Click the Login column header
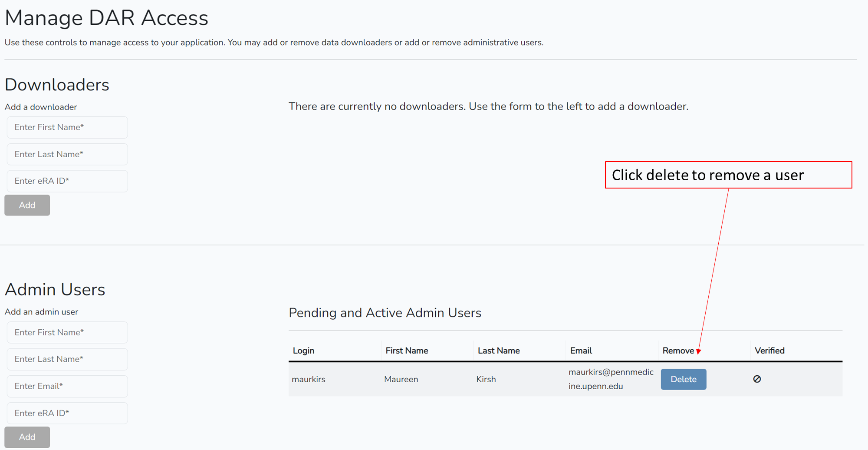 (303, 351)
